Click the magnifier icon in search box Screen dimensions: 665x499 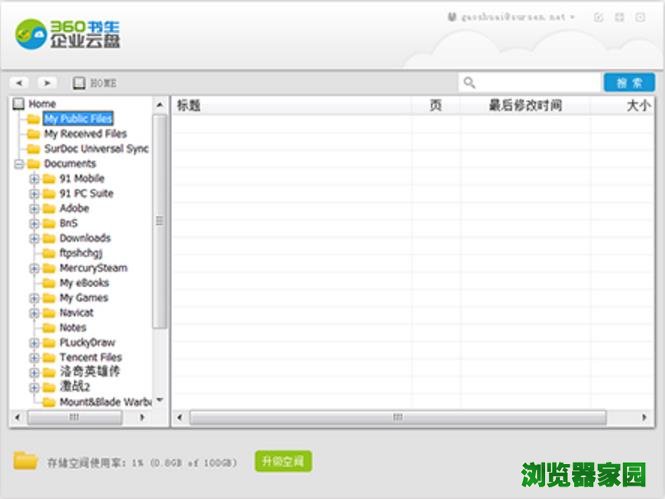(x=470, y=83)
